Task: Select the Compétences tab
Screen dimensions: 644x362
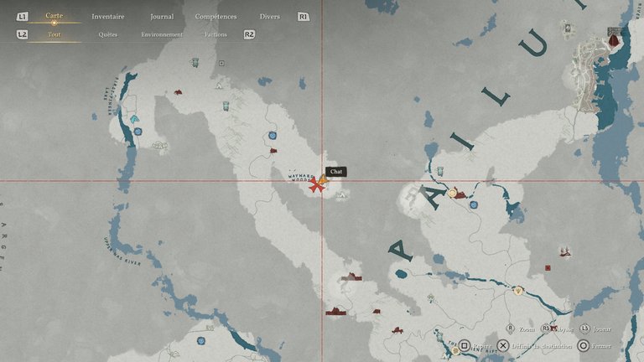Action: (216, 16)
